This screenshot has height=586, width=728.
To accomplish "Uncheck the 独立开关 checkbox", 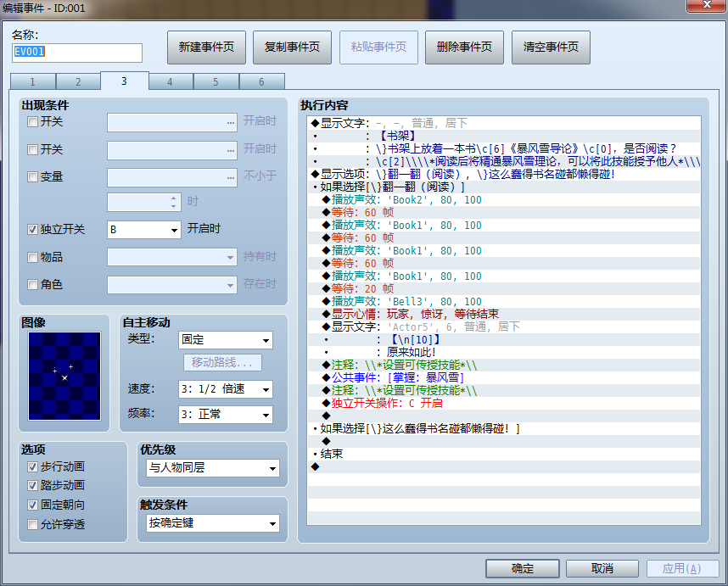I will pyautogui.click(x=32, y=229).
